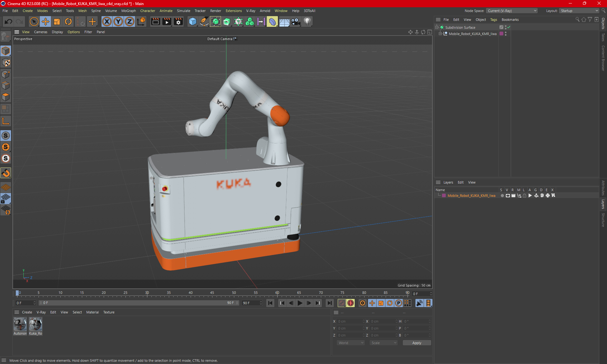Toggle layer render clapboard icon
Image resolution: width=607 pixels, height=364 pixels.
tap(513, 196)
